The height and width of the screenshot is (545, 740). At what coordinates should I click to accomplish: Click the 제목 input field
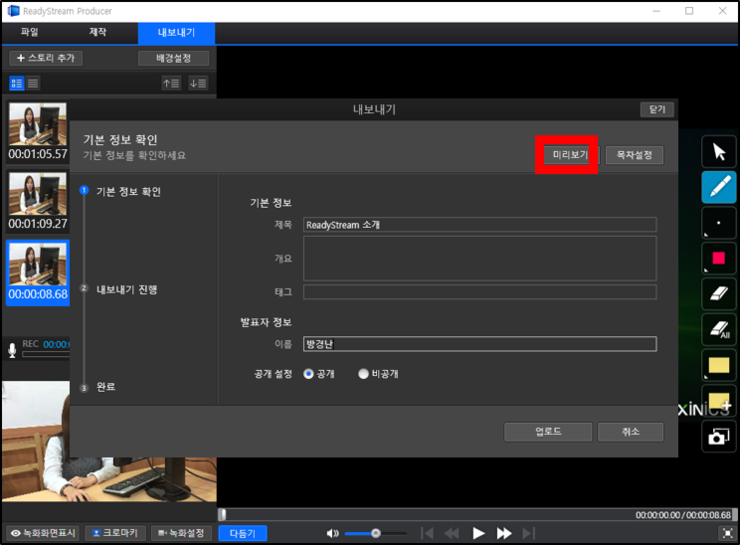click(x=479, y=225)
